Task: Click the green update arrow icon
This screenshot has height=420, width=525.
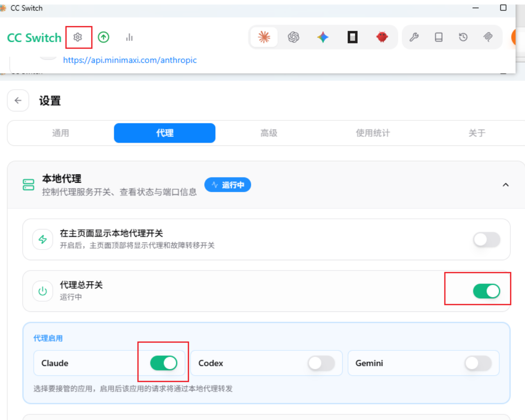Action: coord(104,37)
